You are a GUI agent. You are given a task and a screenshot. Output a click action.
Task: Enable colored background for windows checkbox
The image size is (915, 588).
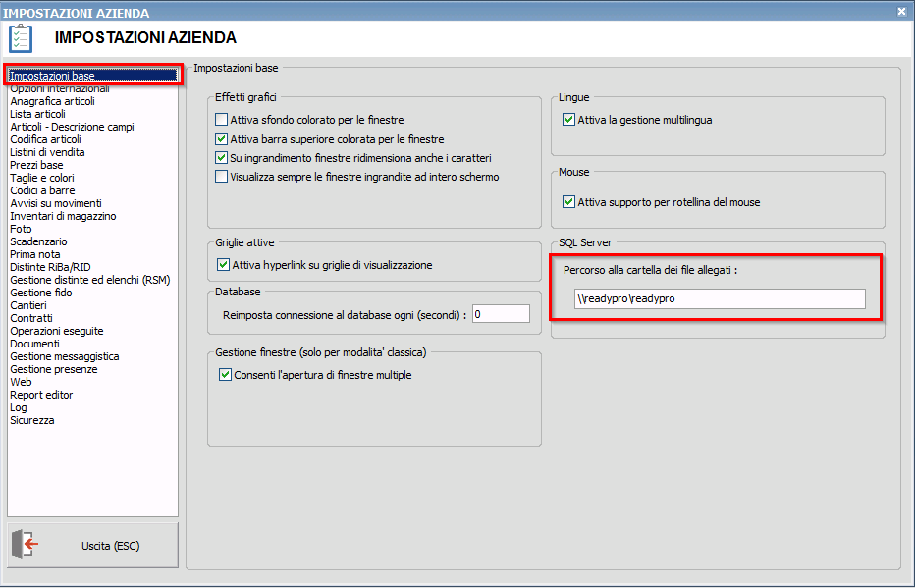tap(222, 120)
